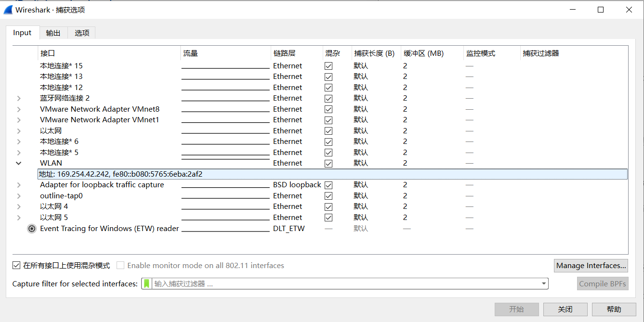Click the 监控模式 column header
Viewport: 644px width, 322px height.
(492, 53)
